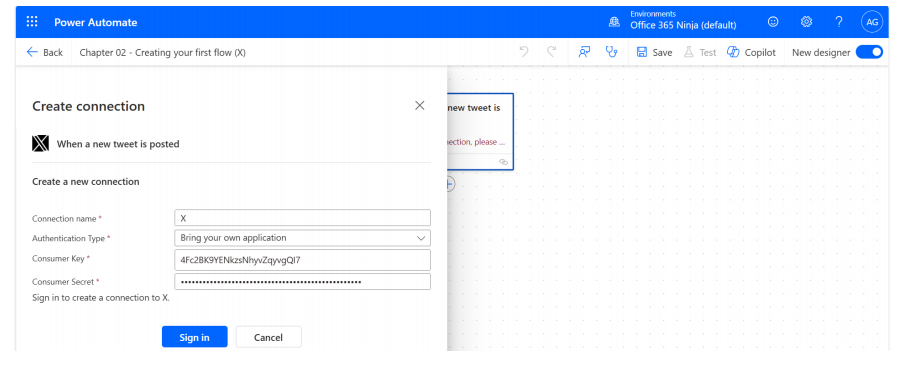Image resolution: width=906 pixels, height=373 pixels.
Task: Click the link icon on trigger card
Action: [x=503, y=162]
